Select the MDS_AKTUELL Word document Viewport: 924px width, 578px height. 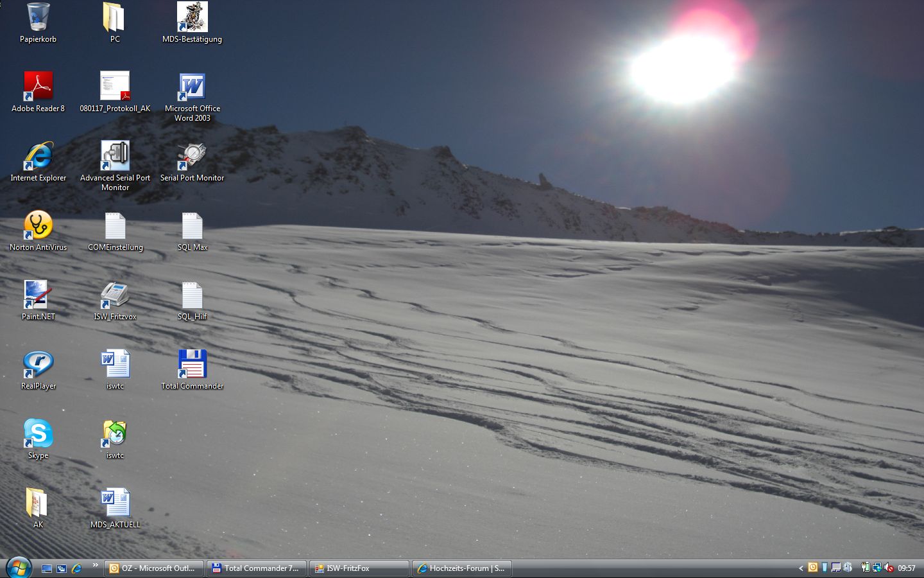tap(115, 504)
